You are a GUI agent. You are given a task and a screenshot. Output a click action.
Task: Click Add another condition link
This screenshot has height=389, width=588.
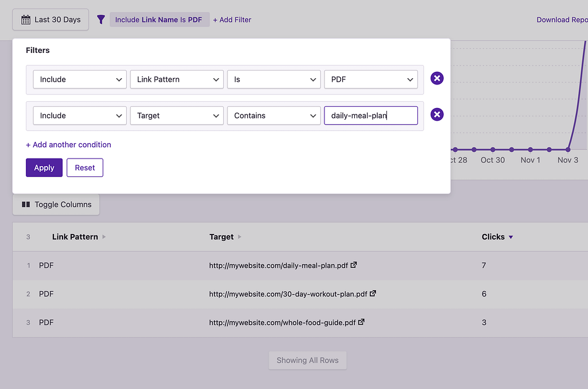pos(68,145)
